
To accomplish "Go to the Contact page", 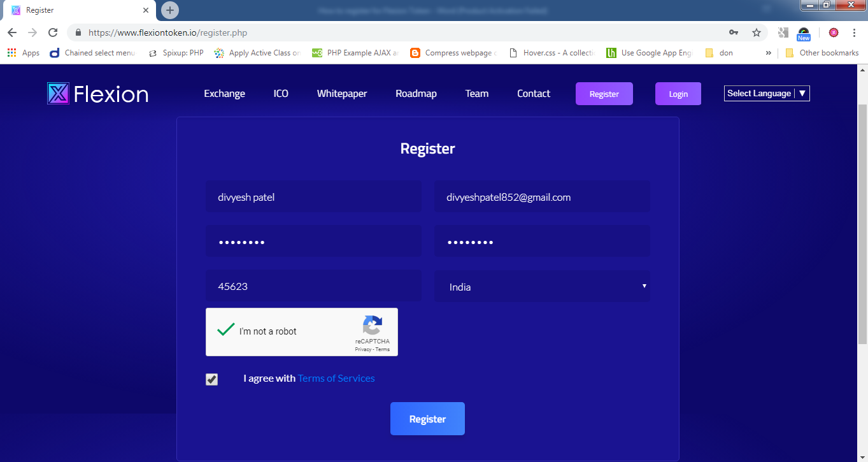I will (534, 94).
